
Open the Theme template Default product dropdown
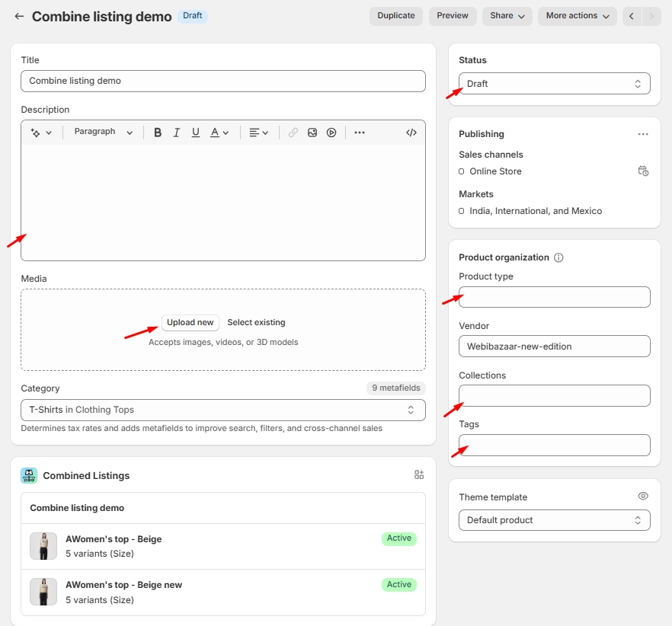[554, 520]
